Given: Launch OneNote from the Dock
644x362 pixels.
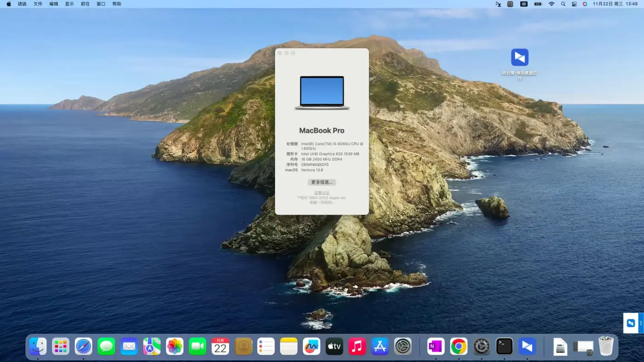Looking at the screenshot, I should pyautogui.click(x=436, y=346).
